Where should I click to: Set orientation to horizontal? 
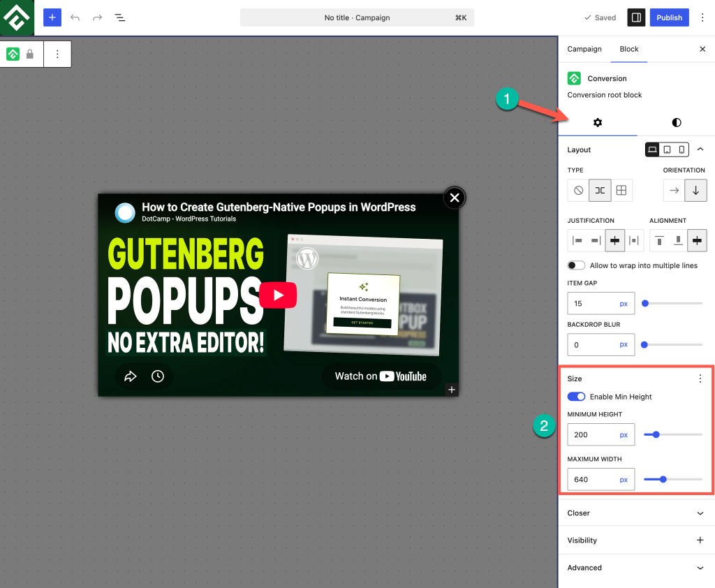click(674, 190)
